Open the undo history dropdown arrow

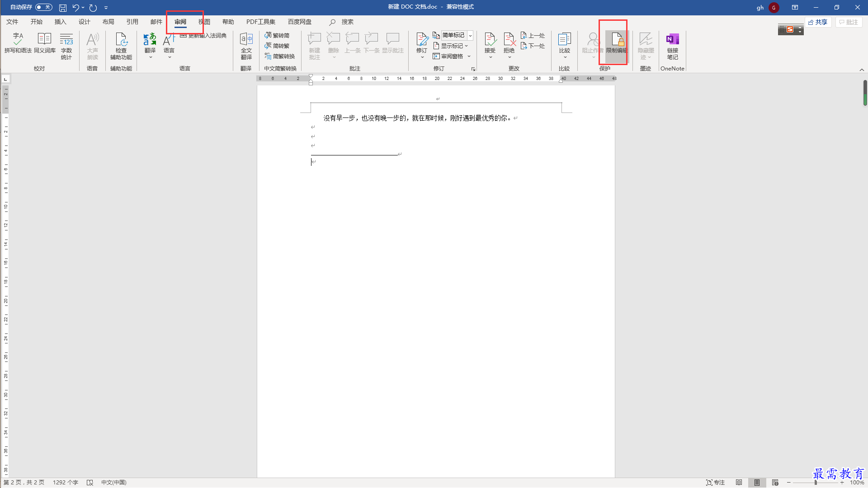[83, 7]
